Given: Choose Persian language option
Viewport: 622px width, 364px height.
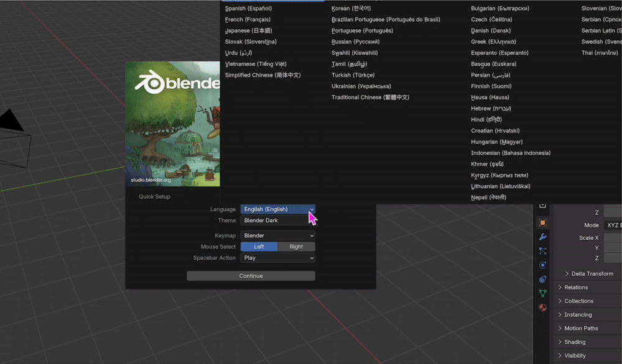Looking at the screenshot, I should (x=490, y=75).
